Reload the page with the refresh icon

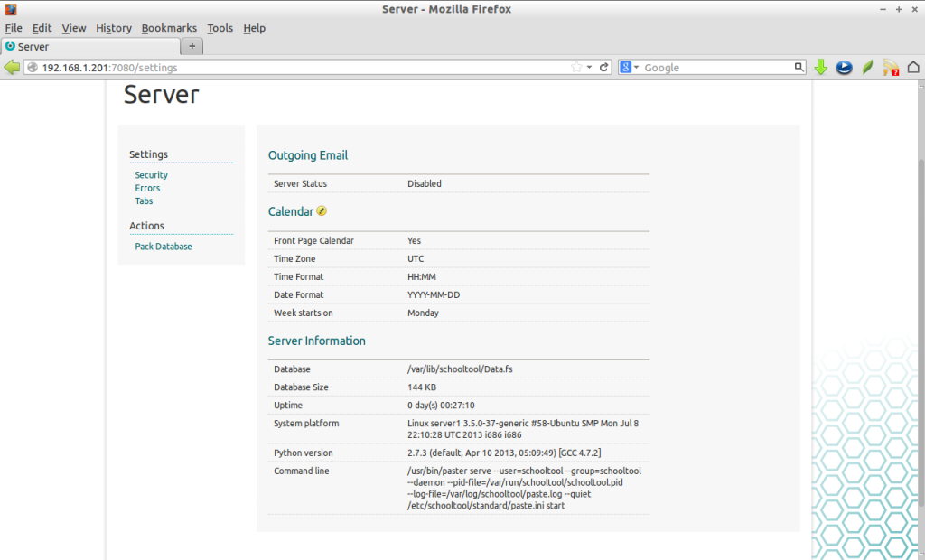coord(605,67)
